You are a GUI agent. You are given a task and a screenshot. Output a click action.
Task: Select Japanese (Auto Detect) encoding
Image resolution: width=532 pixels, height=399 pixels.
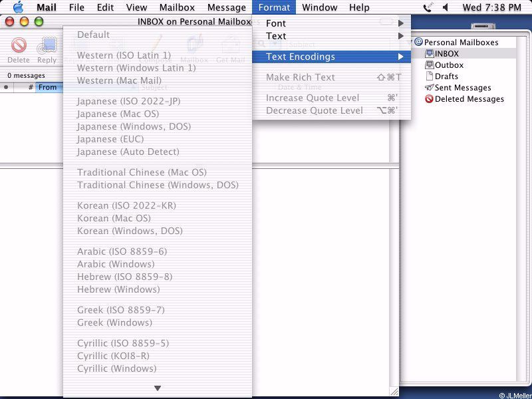pyautogui.click(x=158, y=152)
